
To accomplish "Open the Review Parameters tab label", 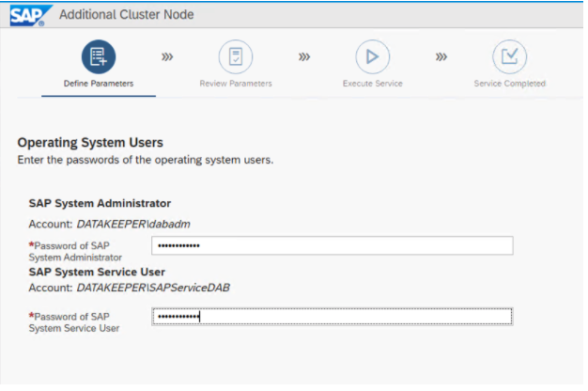I will (236, 84).
